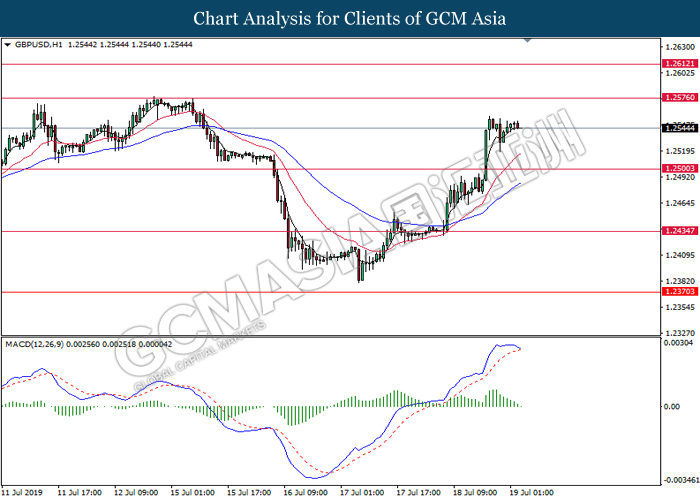
Task: Click the chart title banner text
Action: [350, 18]
